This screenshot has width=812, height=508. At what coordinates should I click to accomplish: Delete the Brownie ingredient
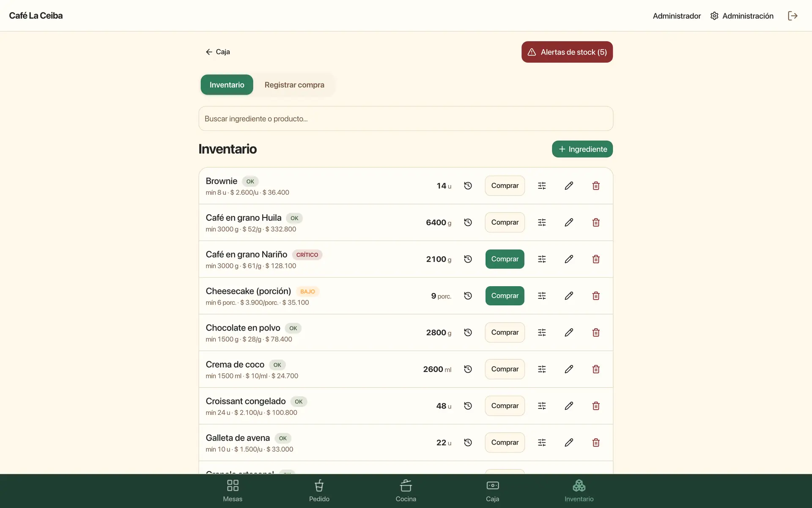[596, 185]
